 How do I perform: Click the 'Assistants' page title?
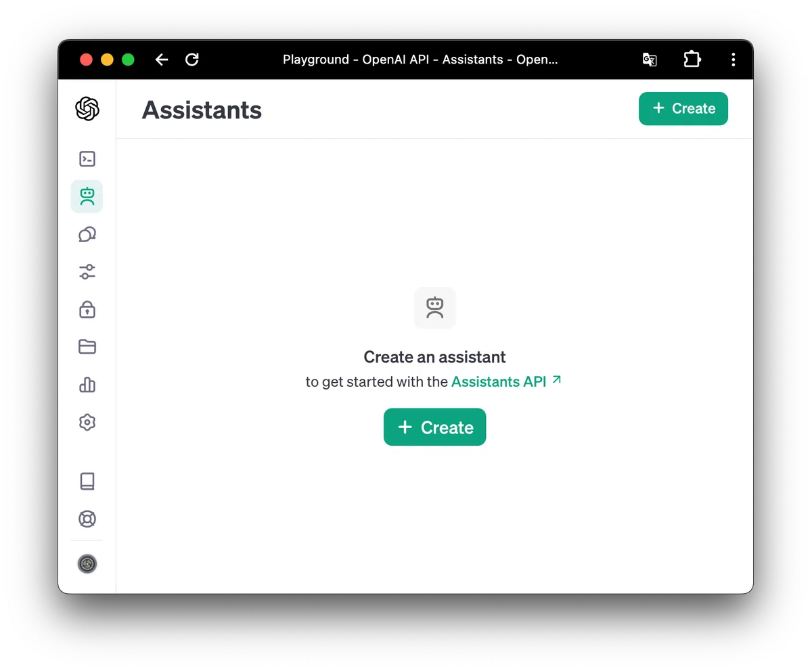(x=202, y=110)
